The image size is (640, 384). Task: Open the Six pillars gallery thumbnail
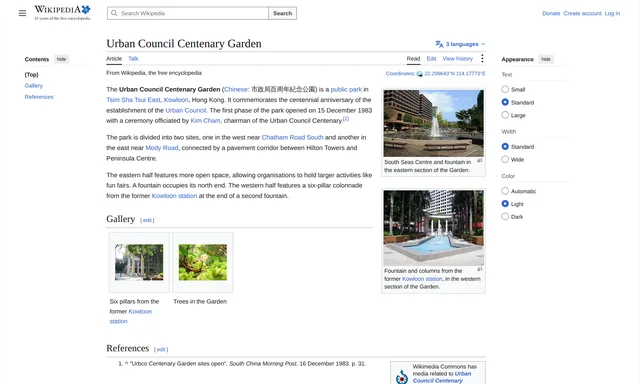click(139, 262)
